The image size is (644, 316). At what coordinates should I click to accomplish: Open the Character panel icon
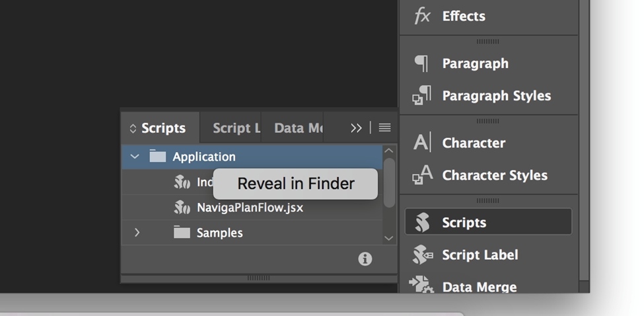pos(421,143)
